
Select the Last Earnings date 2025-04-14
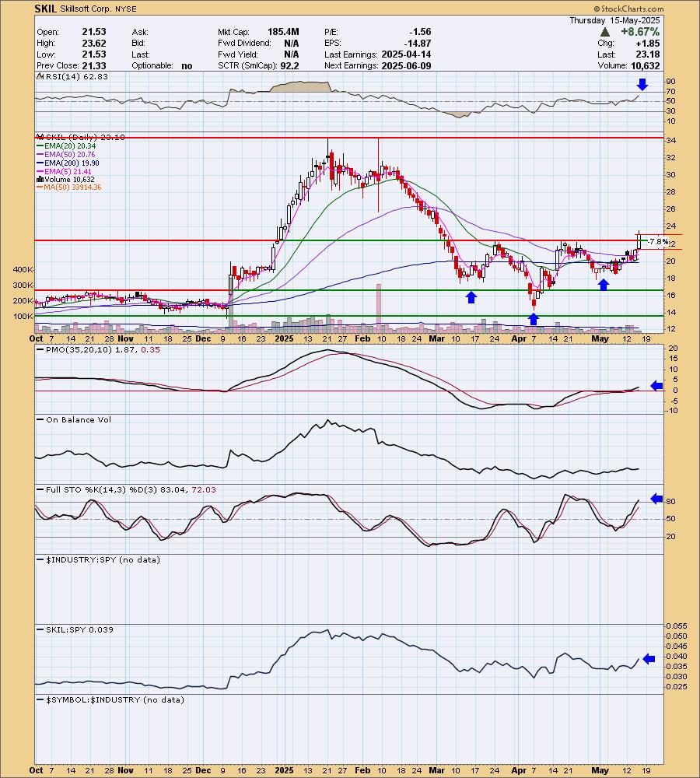(406, 54)
